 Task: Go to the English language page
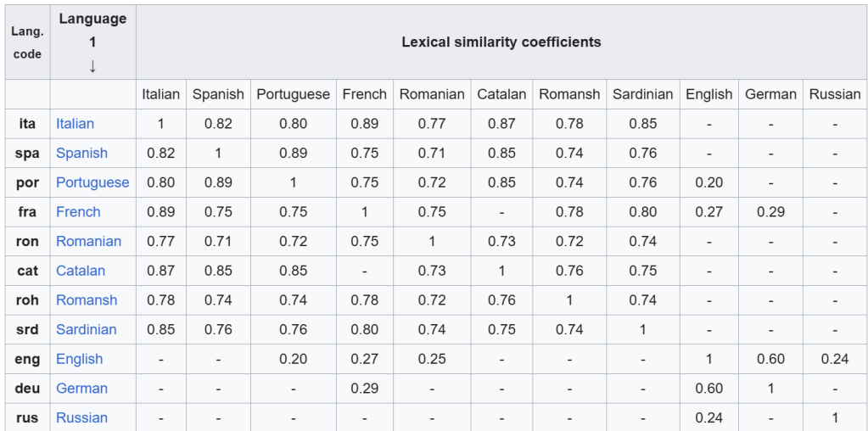79,359
